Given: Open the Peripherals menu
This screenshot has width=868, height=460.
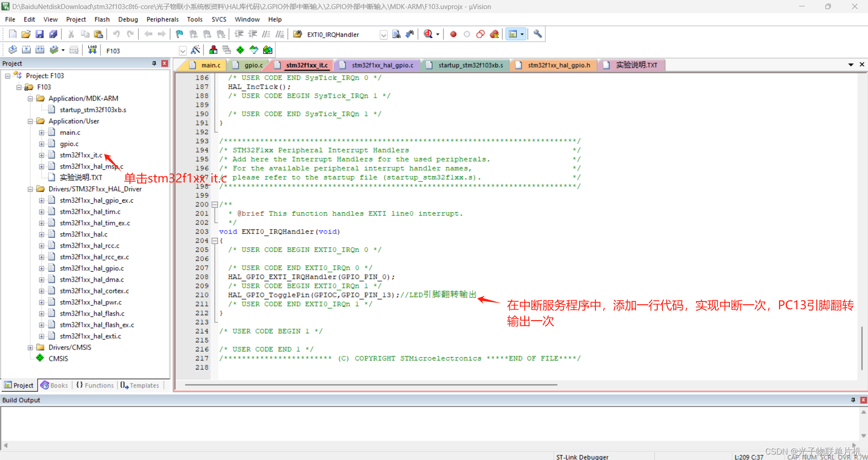Looking at the screenshot, I should pyautogui.click(x=163, y=19).
